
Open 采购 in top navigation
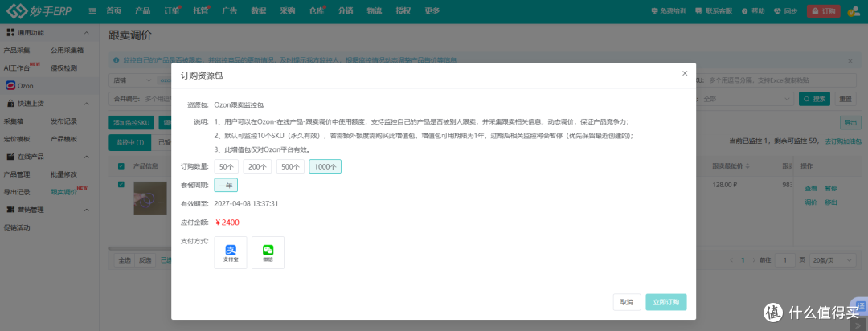pyautogui.click(x=287, y=11)
